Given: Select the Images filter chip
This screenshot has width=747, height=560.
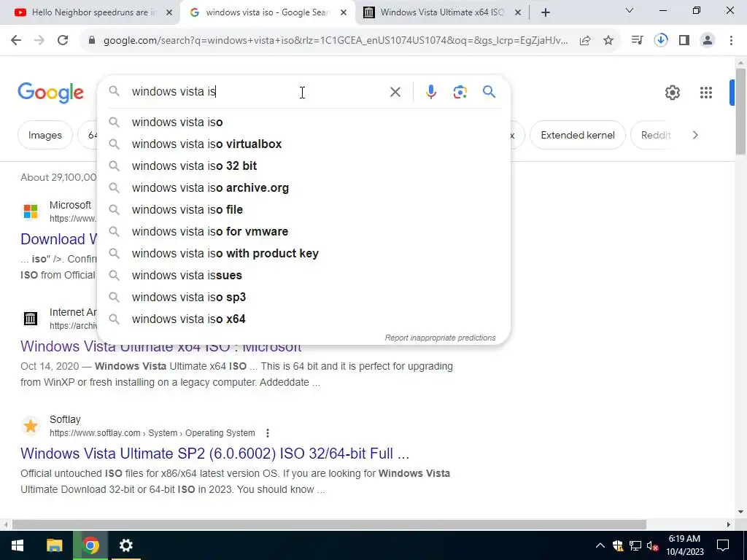Looking at the screenshot, I should pos(44,135).
